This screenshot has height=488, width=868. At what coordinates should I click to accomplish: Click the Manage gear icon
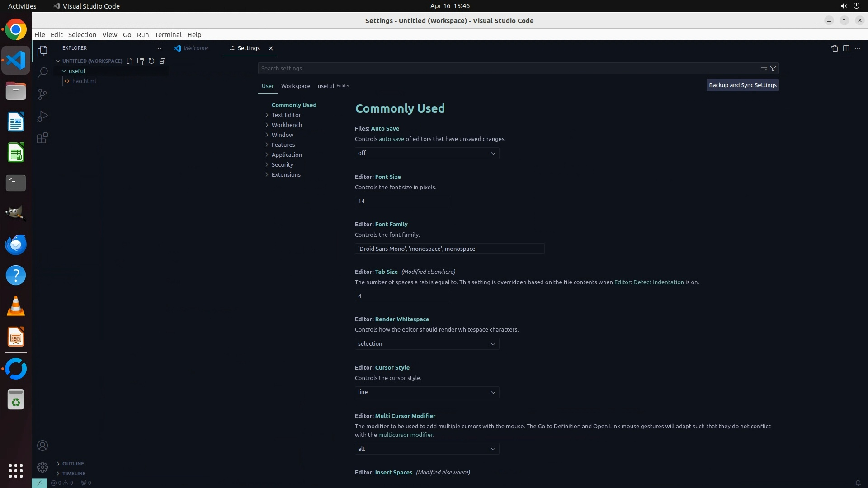coord(42,467)
